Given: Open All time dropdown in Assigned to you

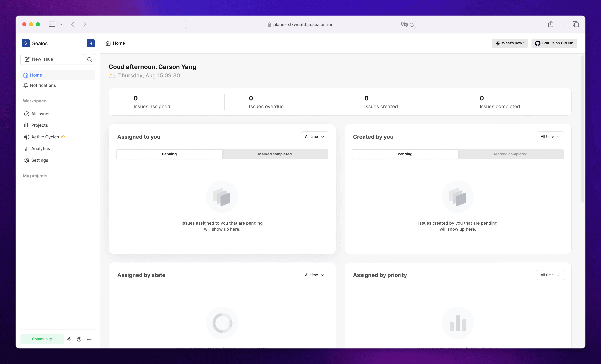Looking at the screenshot, I should (314, 137).
